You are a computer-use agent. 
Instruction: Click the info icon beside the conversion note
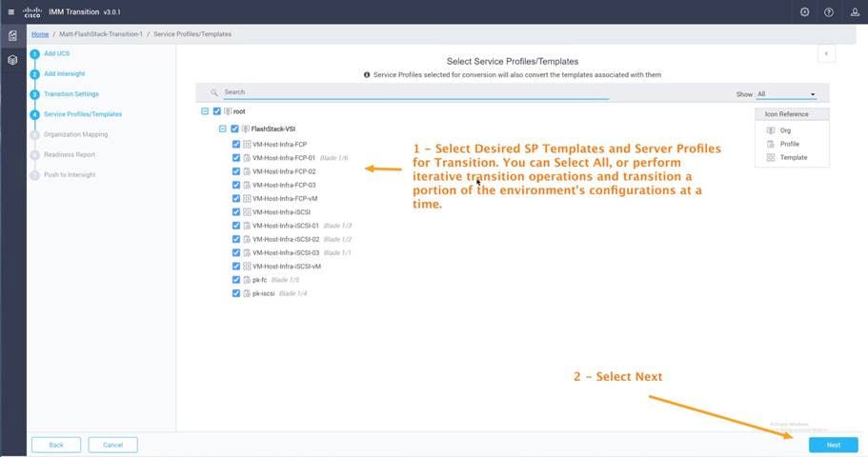pyautogui.click(x=367, y=74)
